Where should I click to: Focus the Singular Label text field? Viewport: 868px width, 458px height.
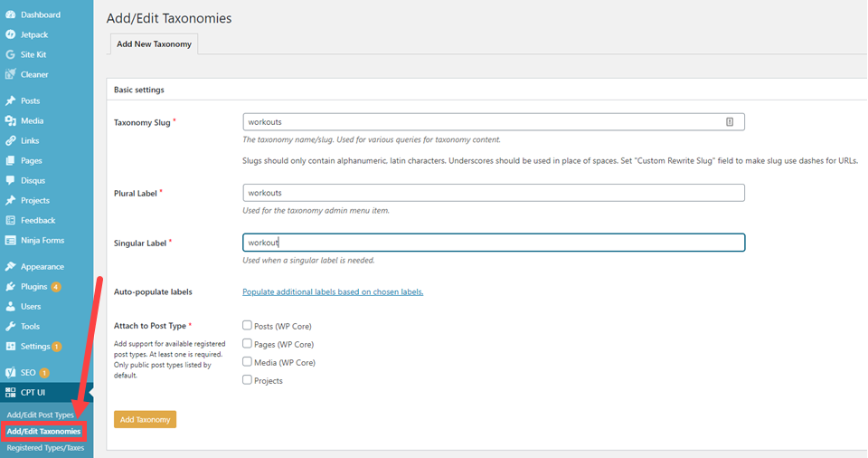pos(493,243)
